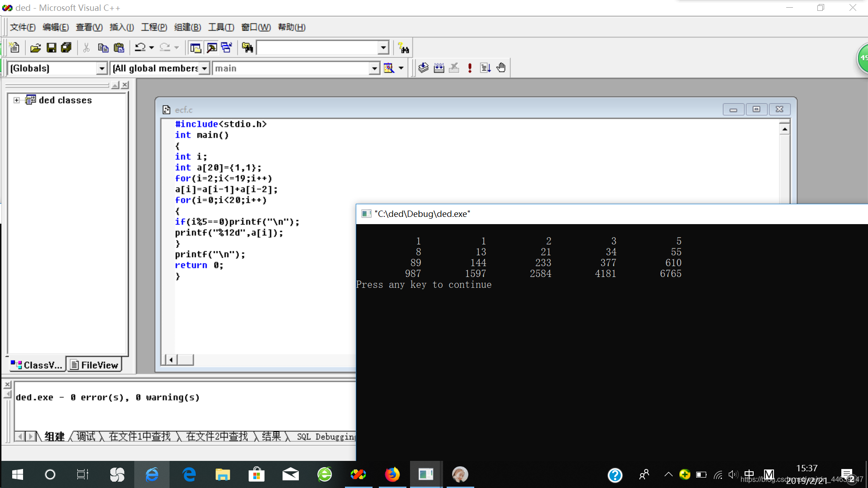Select the ded classes tree item

(65, 100)
